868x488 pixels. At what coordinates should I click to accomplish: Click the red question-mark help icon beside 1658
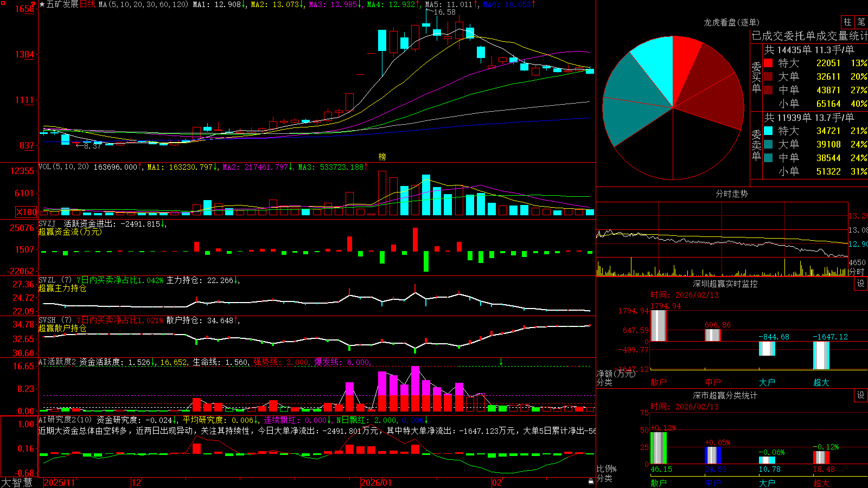pyautogui.click(x=34, y=4)
